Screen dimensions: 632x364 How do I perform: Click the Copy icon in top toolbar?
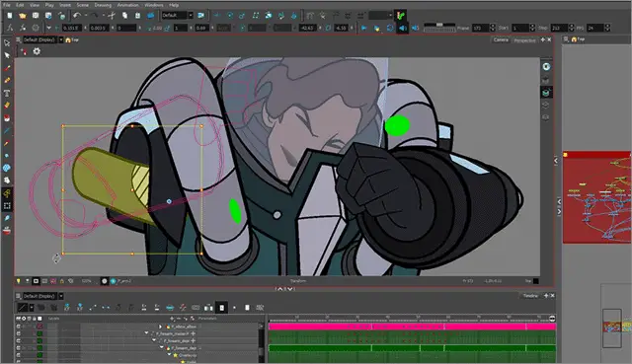[125, 16]
